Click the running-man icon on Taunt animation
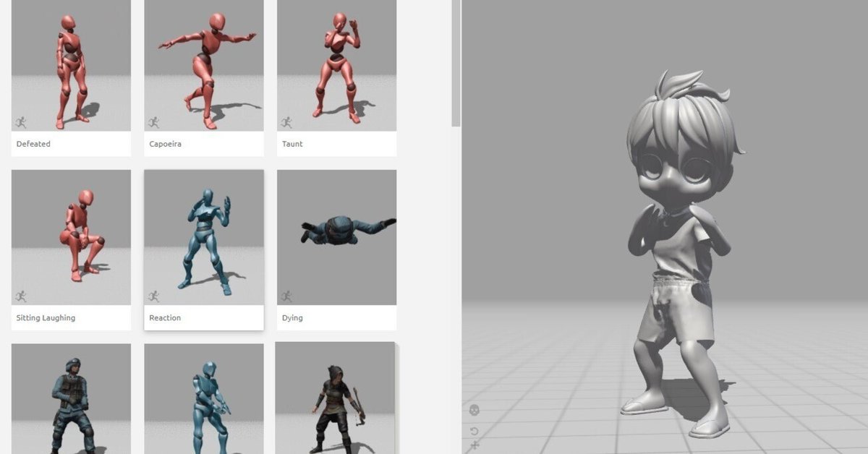The image size is (868, 454). click(x=288, y=121)
